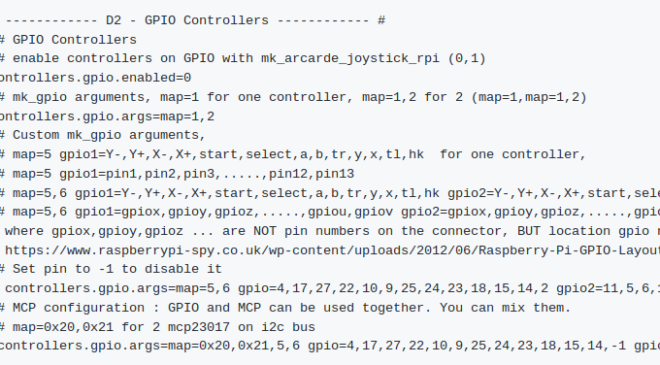The image size is (660, 365).
Task: Place cursor on controllers.gpio.enabled=0 line
Action: [x=96, y=78]
